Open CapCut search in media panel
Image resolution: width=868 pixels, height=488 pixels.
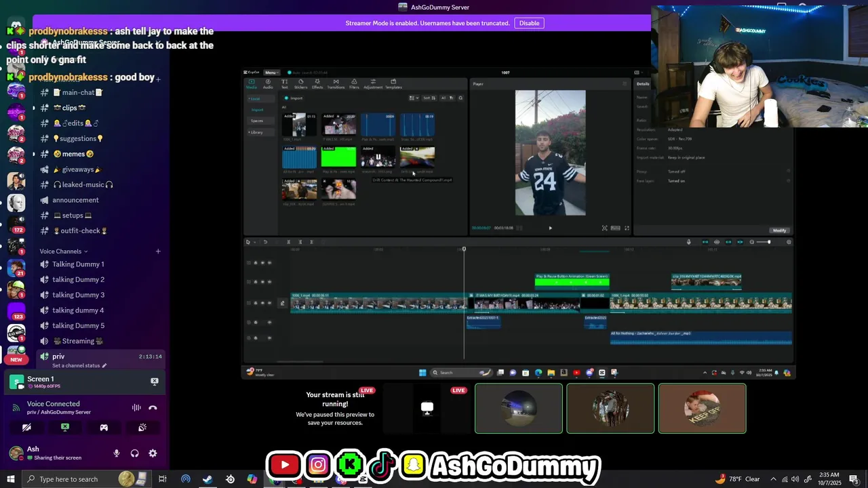tap(460, 98)
